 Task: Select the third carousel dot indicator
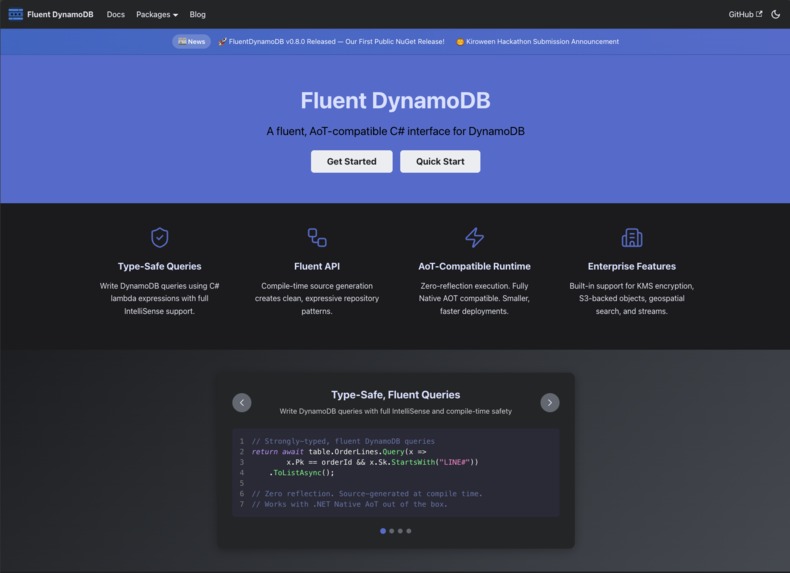(x=400, y=531)
